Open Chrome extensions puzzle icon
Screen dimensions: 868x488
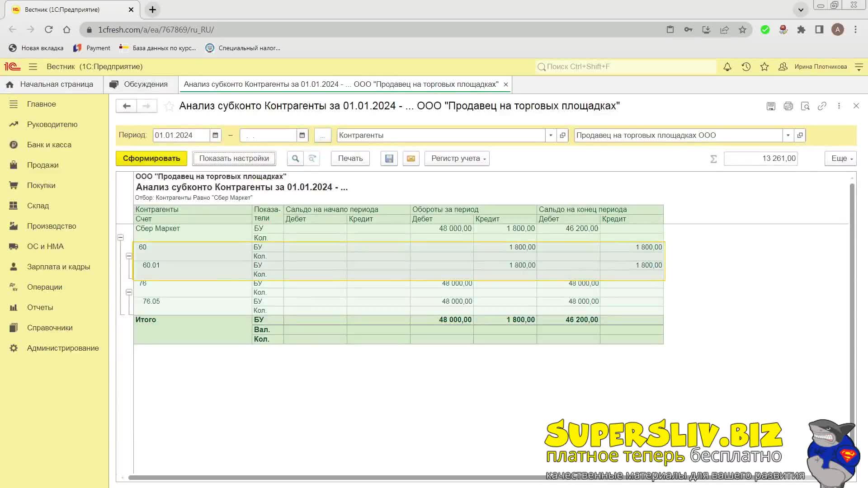tap(801, 29)
